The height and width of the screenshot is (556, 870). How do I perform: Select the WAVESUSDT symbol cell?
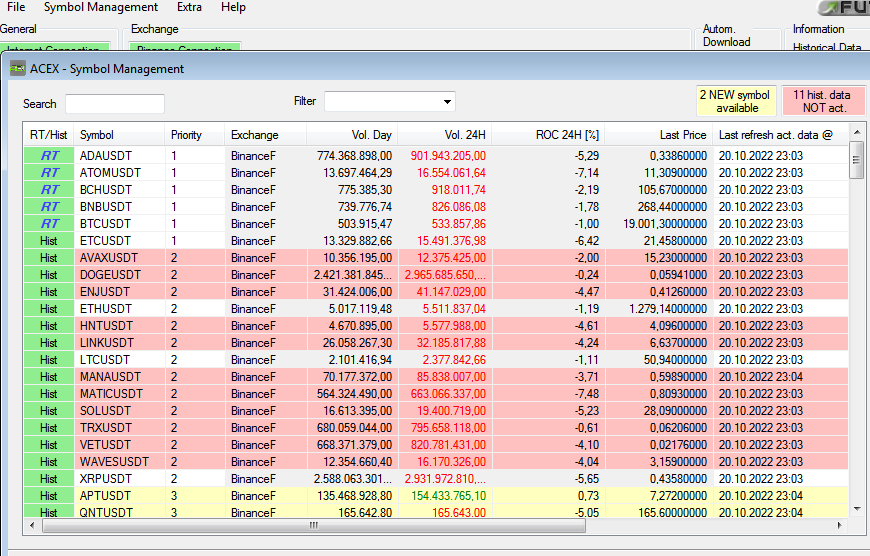coord(119,462)
